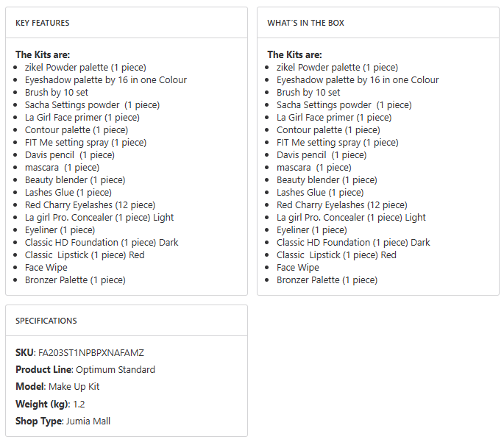Viewport: 504px width, 445px height.
Task: Click Bronzer Palette in Key Features
Action: (x=75, y=280)
